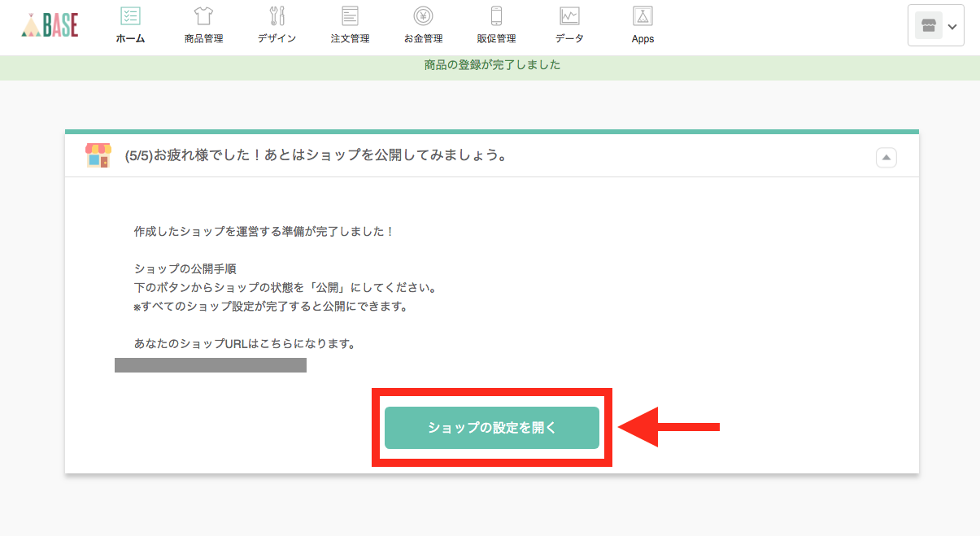The width and height of the screenshot is (980, 536).
Task: Click the 商品の登録が完了しました notification banner
Action: pos(492,65)
